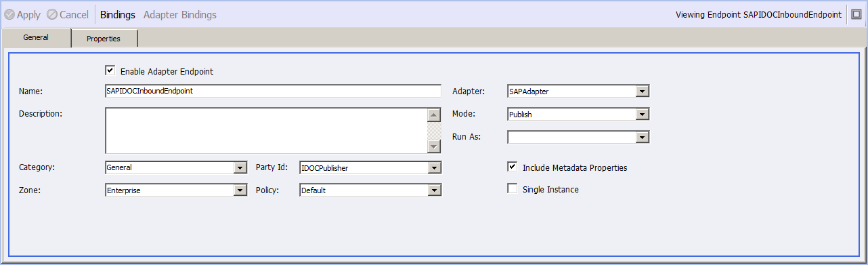This screenshot has height=265, width=868.
Task: Enable the Single Instance checkbox
Action: [513, 189]
